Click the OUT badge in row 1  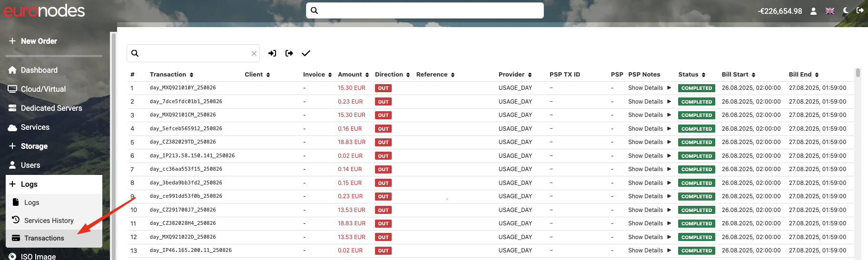(x=384, y=88)
